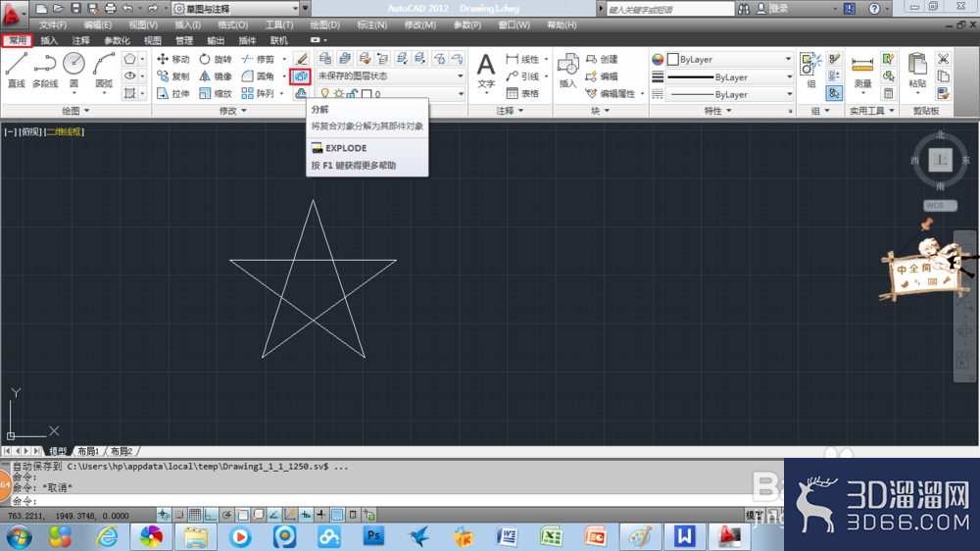
Task: Toggle grid display in the status bar
Action: click(x=195, y=515)
